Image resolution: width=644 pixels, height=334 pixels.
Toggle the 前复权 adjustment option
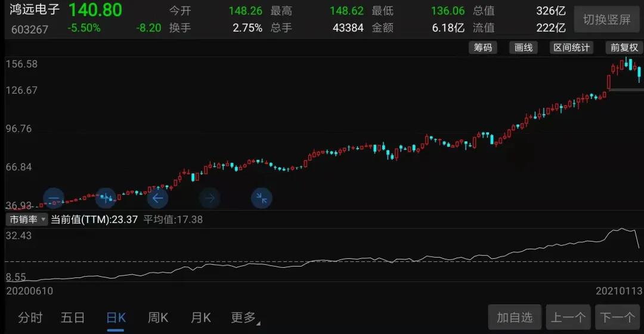tap(624, 48)
